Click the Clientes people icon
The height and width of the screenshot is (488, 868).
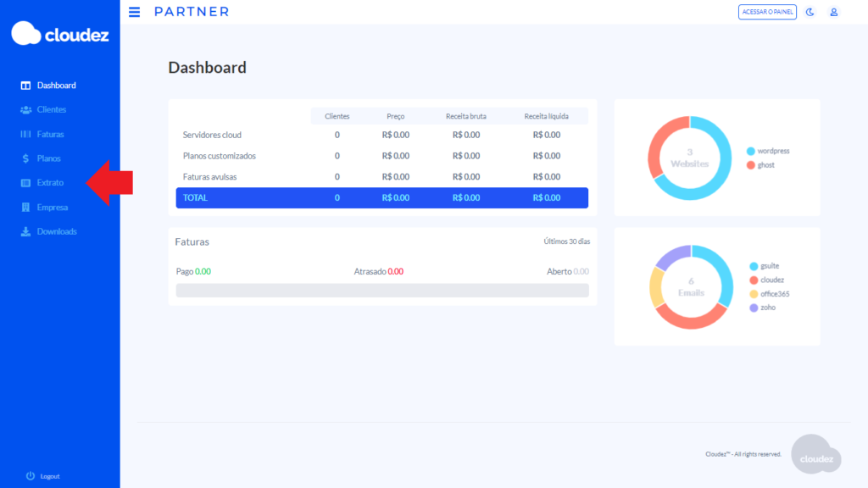(25, 110)
